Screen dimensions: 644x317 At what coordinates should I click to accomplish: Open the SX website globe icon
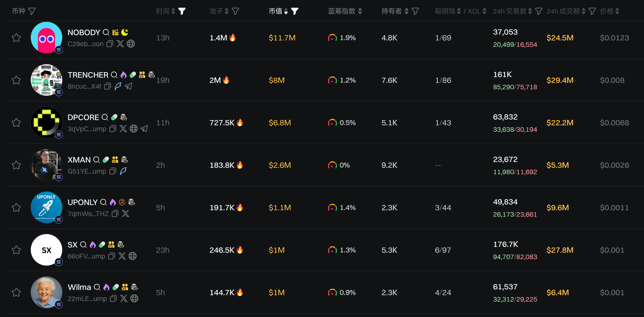[133, 256]
